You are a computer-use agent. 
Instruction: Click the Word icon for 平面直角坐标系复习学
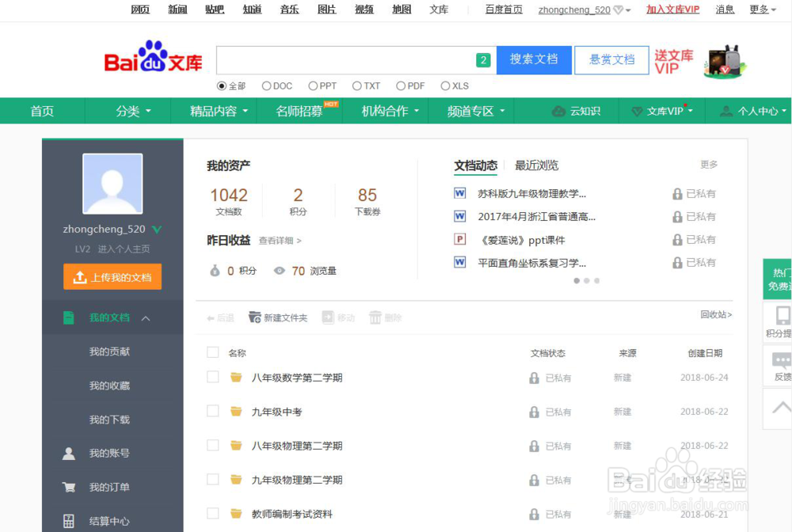[x=459, y=263]
